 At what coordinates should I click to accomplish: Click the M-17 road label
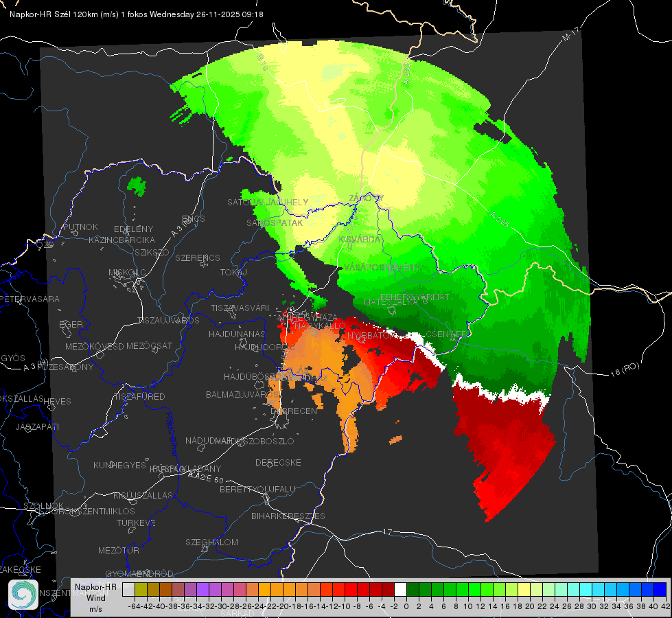click(x=570, y=34)
